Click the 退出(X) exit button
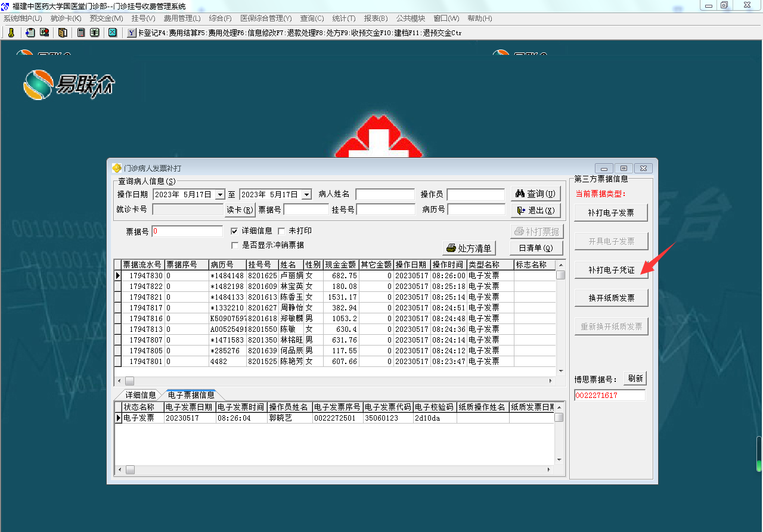Viewport: 763px width, 532px height. coord(536,210)
